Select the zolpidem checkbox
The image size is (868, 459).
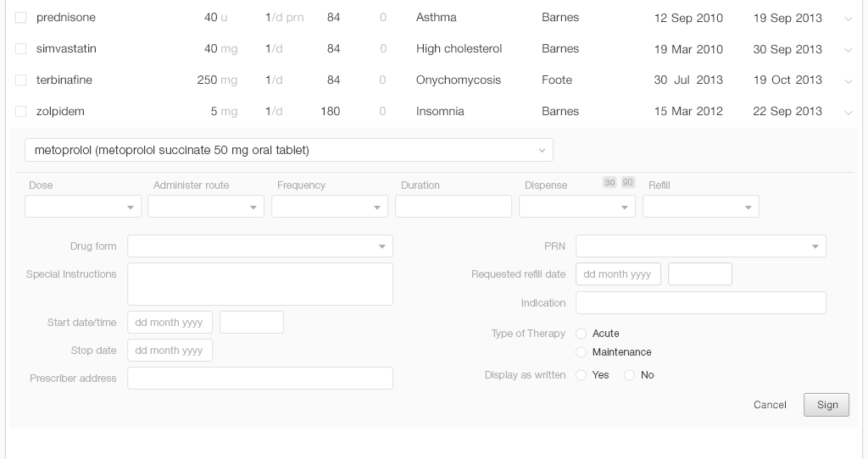point(21,112)
